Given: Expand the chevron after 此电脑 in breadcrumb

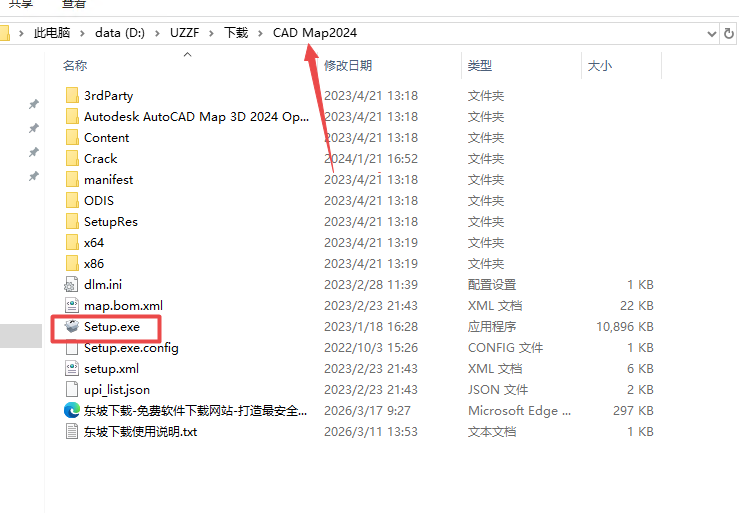Looking at the screenshot, I should 84,33.
